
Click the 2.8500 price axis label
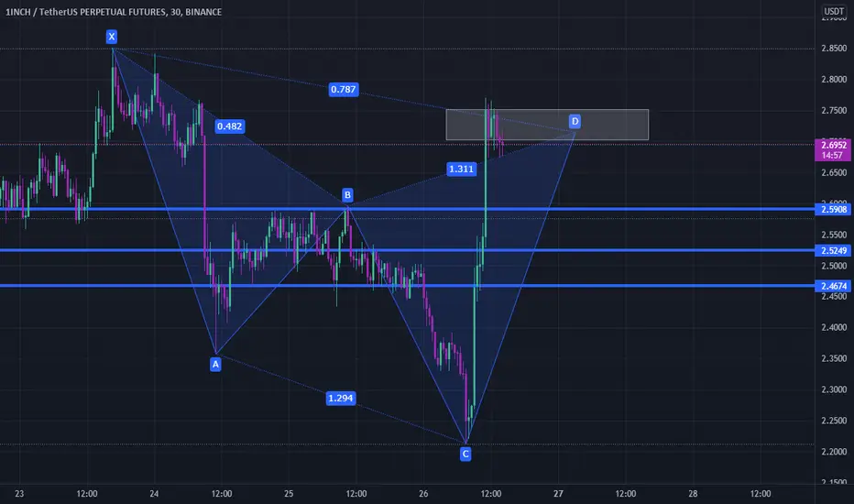tap(834, 48)
